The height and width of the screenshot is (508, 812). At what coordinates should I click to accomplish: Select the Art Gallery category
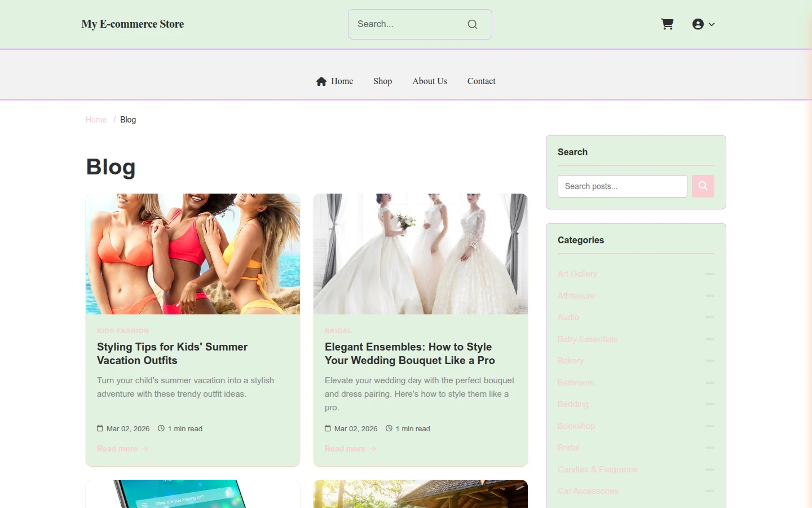(x=577, y=274)
